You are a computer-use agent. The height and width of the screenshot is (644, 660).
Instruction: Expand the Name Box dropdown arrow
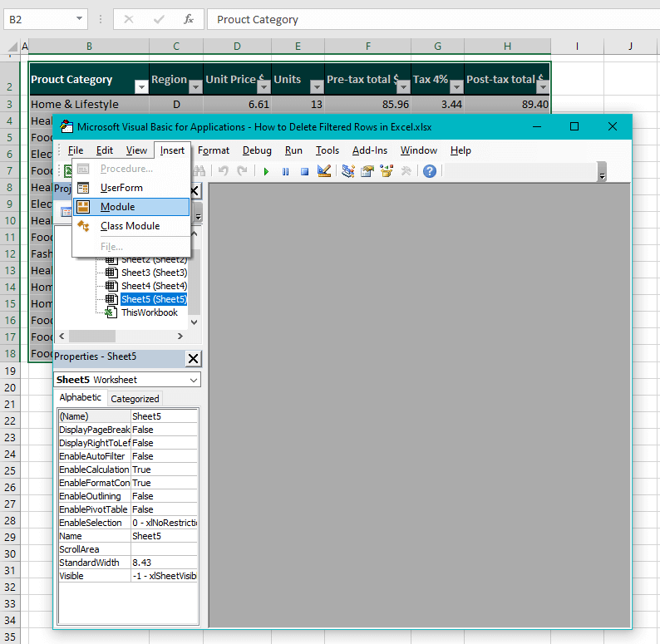pos(79,19)
